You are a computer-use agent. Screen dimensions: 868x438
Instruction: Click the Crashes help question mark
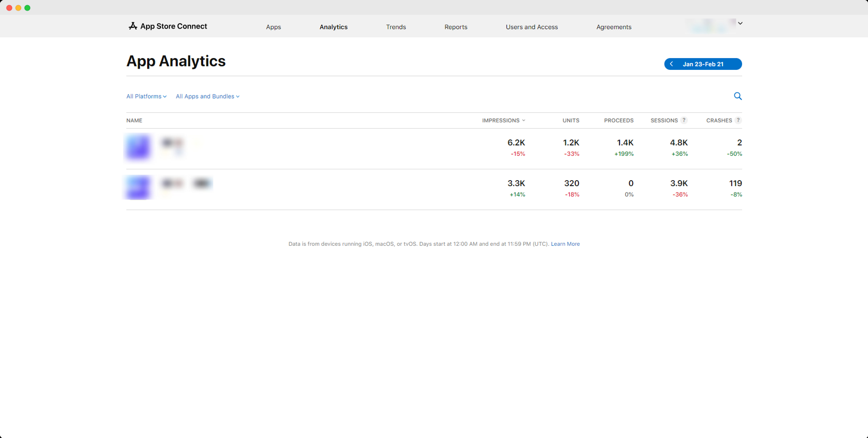point(738,120)
